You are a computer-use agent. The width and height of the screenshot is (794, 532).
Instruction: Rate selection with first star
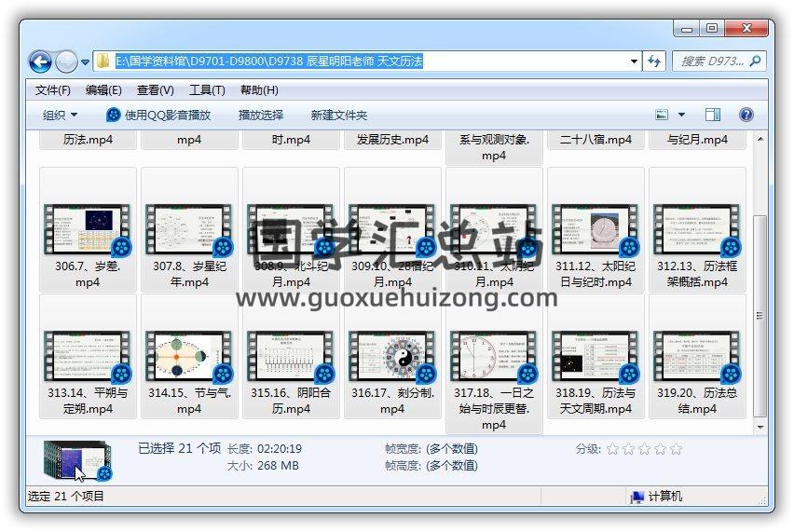[612, 449]
